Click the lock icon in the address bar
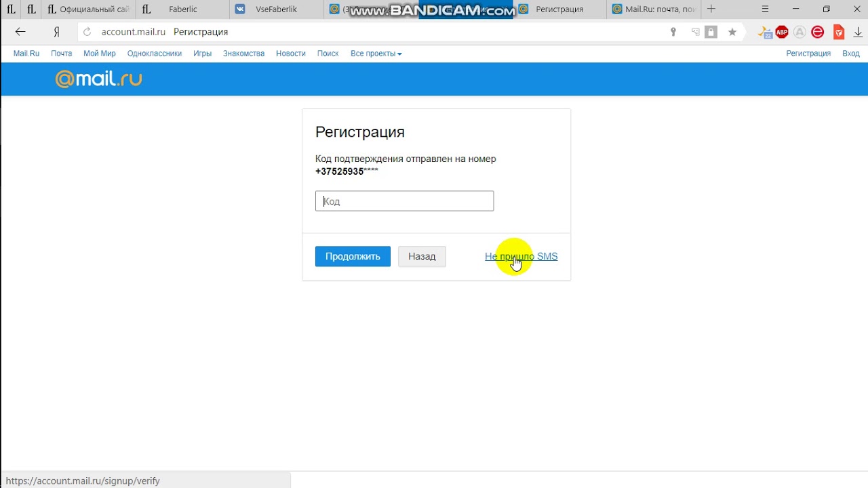Viewport: 868px width, 488px height. (x=711, y=32)
